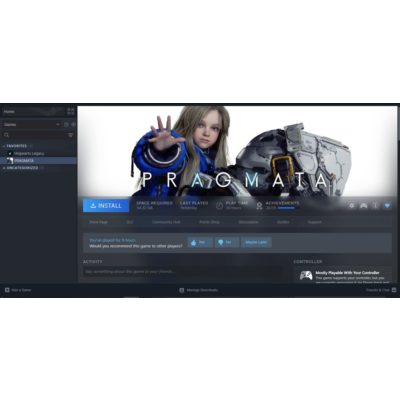Viewport: 400px width, 400px height.
Task: Click the achievements progress bar
Action: pyautogui.click(x=289, y=208)
